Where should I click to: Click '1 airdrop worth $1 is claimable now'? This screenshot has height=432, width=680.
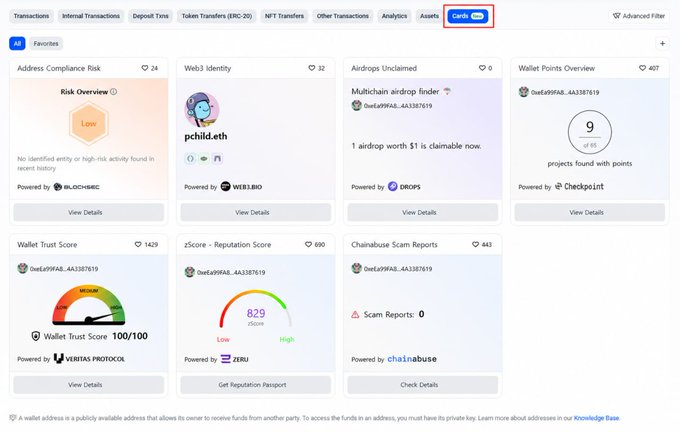[x=416, y=146]
